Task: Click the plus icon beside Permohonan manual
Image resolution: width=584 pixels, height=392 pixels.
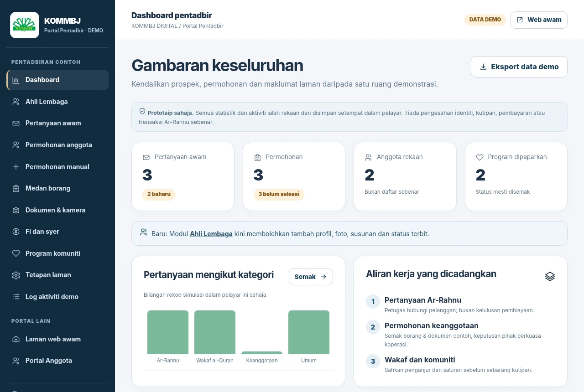Action: [16, 167]
